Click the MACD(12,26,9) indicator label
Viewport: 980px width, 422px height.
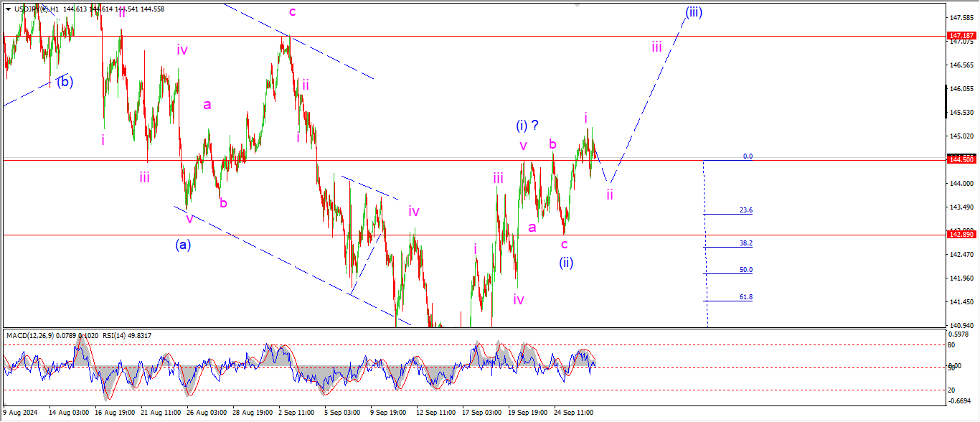point(32,335)
